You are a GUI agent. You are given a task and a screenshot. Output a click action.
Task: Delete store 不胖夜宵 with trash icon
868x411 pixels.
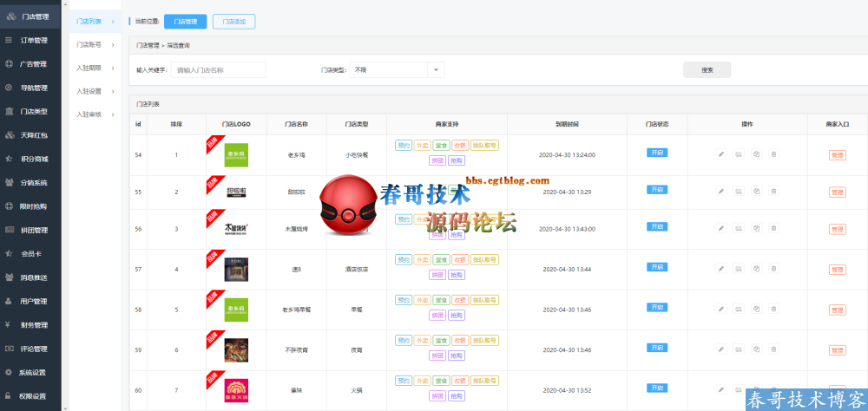click(x=774, y=349)
